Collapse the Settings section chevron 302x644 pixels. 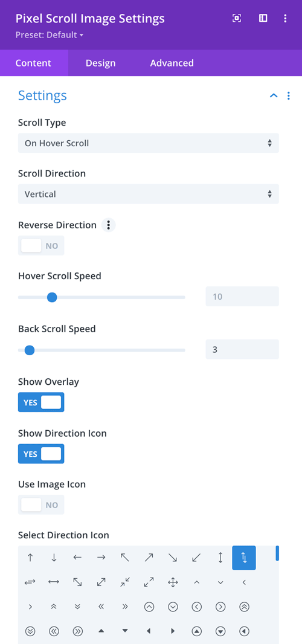[x=274, y=95]
